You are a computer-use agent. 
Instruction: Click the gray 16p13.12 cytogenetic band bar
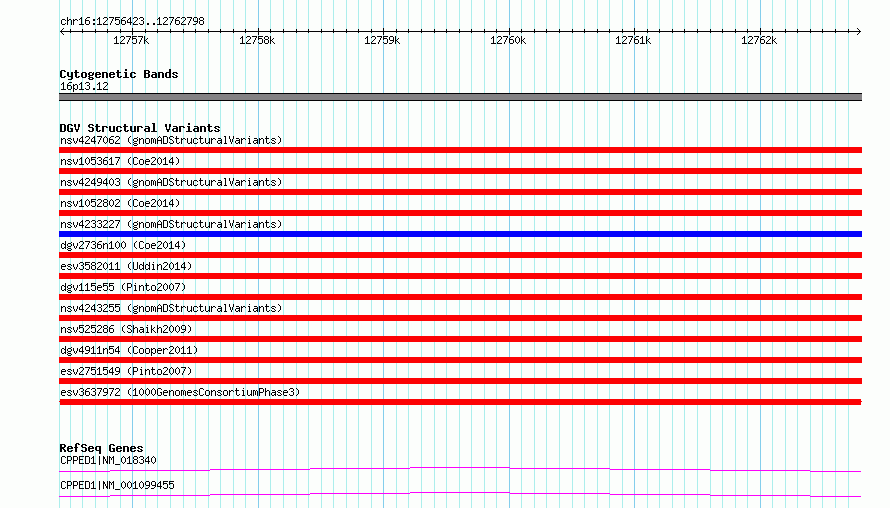(460, 97)
